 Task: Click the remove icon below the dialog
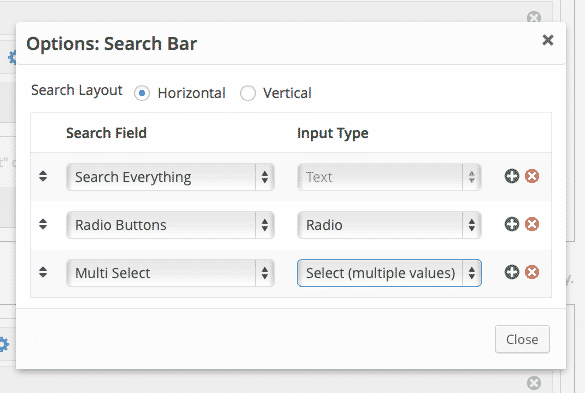click(534, 383)
